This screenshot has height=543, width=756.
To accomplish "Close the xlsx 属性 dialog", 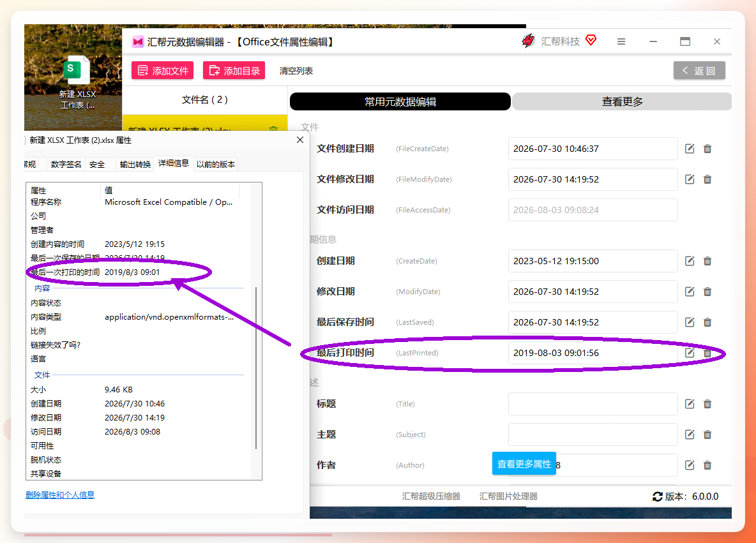I will pos(300,140).
